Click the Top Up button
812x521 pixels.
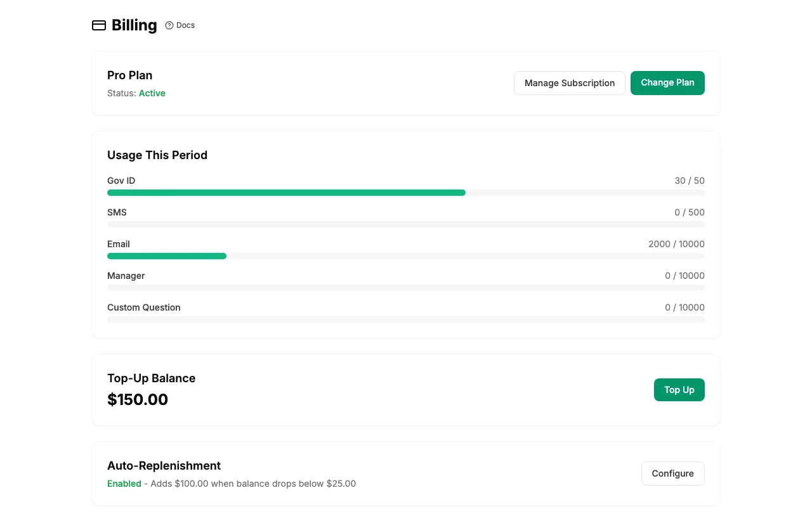[679, 390]
